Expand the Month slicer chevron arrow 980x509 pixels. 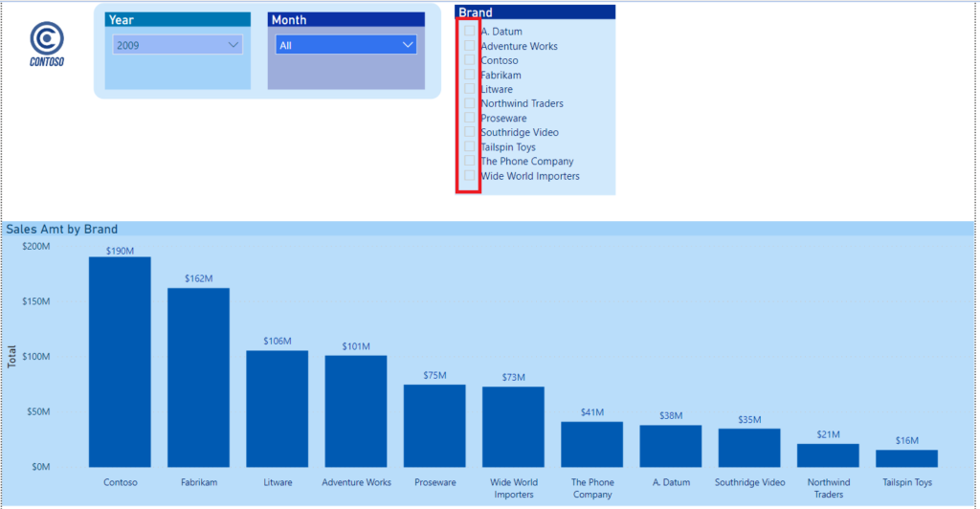point(408,45)
